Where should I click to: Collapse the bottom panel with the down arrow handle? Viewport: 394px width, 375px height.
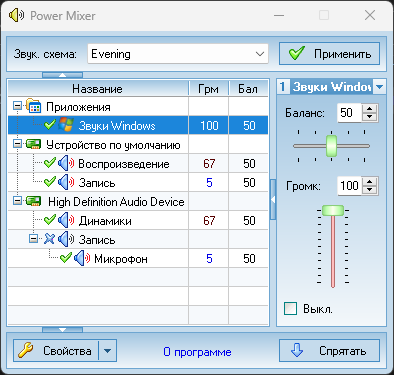point(62,330)
